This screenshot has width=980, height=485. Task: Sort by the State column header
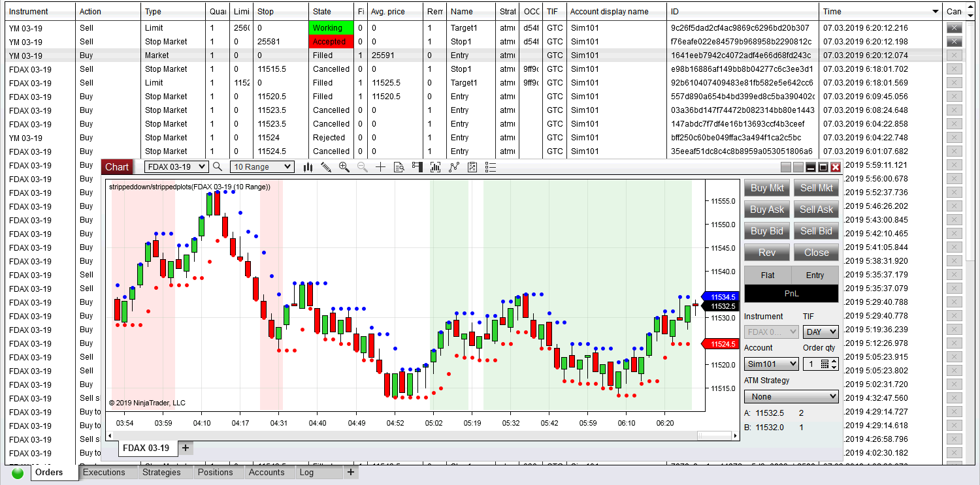point(332,12)
